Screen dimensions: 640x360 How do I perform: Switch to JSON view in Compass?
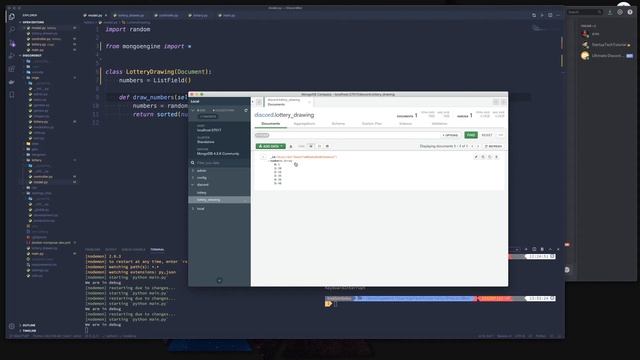point(319,146)
